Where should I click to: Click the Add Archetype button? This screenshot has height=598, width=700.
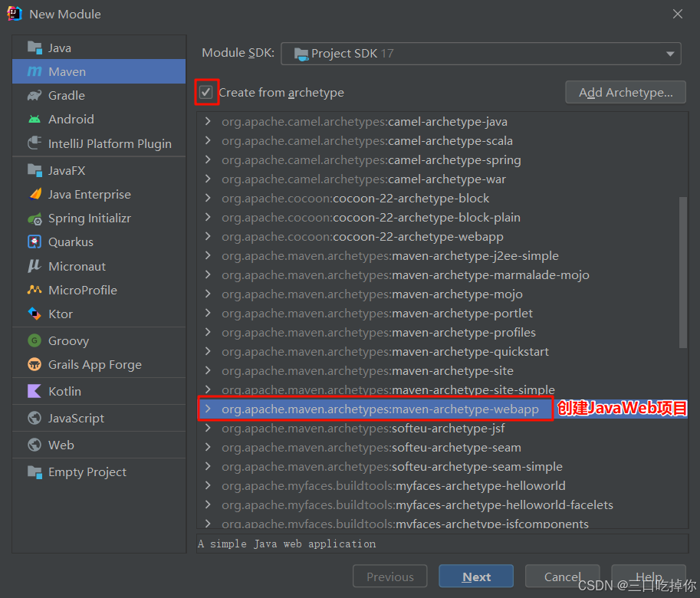[x=626, y=92]
